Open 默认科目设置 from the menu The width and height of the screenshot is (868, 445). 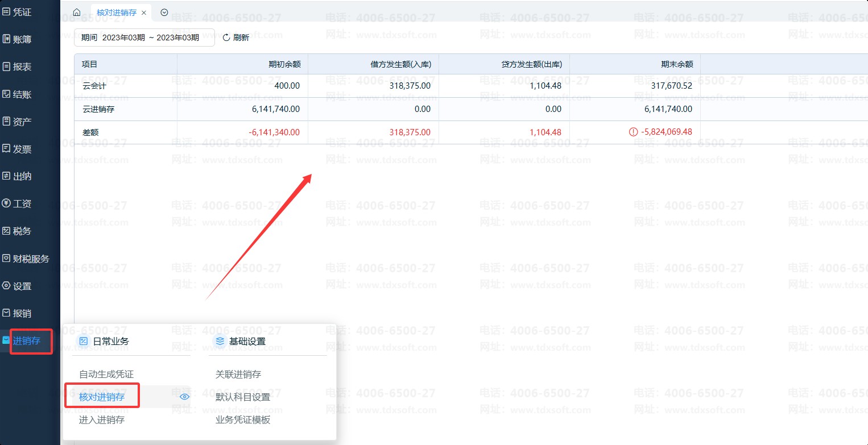pyautogui.click(x=243, y=397)
